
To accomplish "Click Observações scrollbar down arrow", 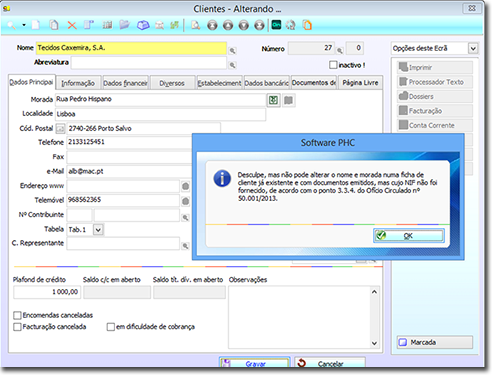I will point(374,343).
